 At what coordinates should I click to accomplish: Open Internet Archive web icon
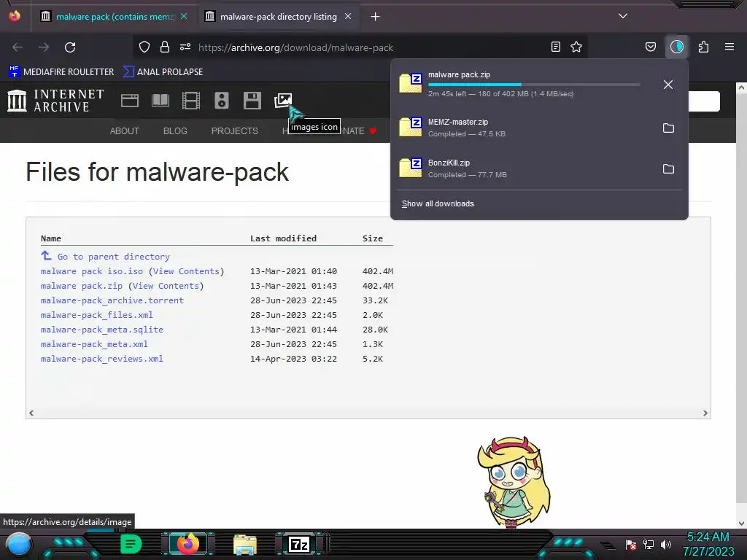point(130,101)
